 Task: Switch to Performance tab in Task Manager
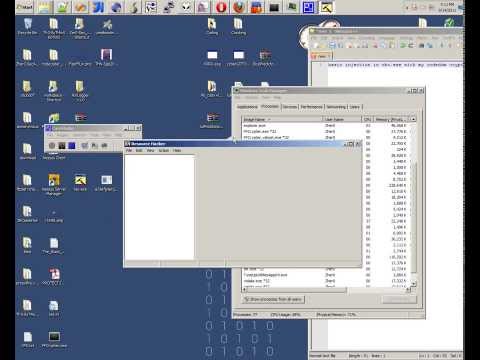(311, 107)
